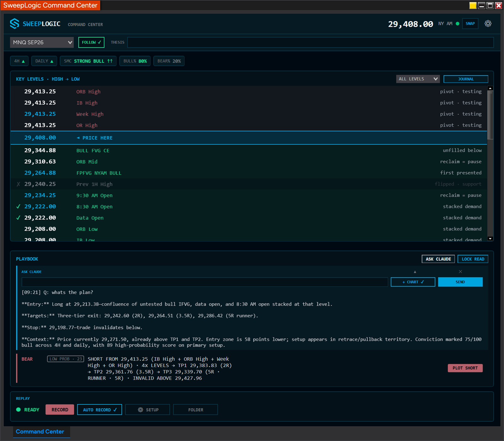Send the Ask Claude question
The image size is (504, 441).
(460, 282)
